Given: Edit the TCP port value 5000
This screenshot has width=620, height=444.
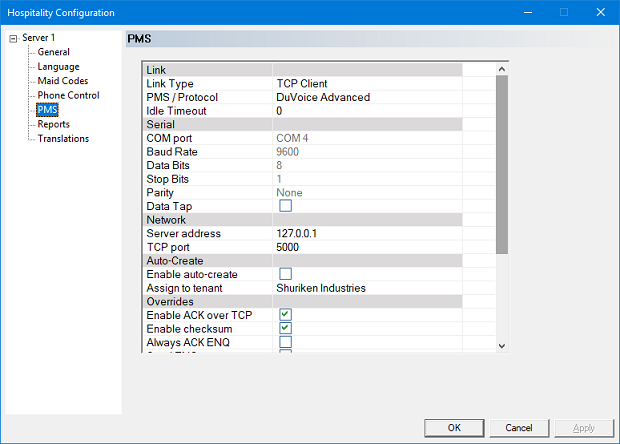Looking at the screenshot, I should click(x=383, y=247).
